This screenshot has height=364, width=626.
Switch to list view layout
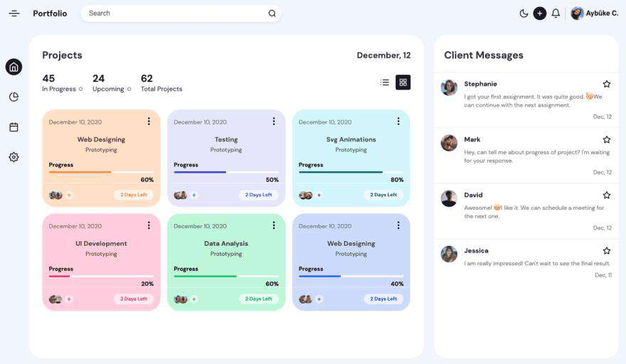[x=384, y=82]
